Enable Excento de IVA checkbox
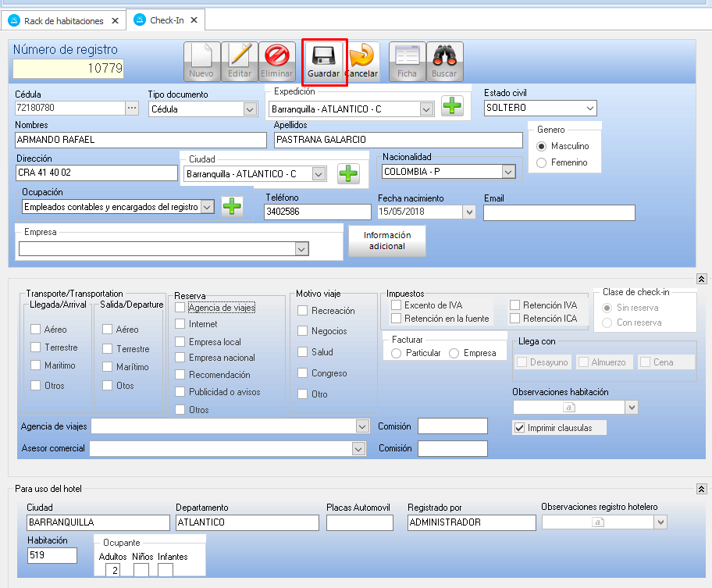The image size is (712, 588). click(x=397, y=305)
